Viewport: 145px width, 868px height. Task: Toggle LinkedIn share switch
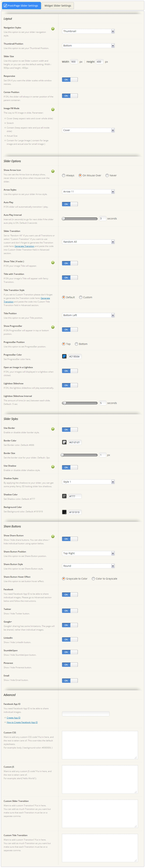coord(70,640)
